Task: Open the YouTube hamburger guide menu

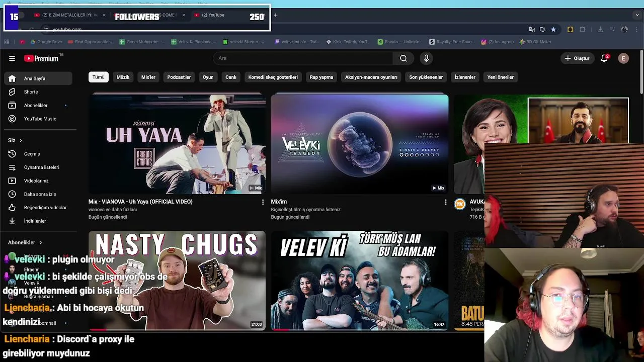Action: [x=12, y=58]
